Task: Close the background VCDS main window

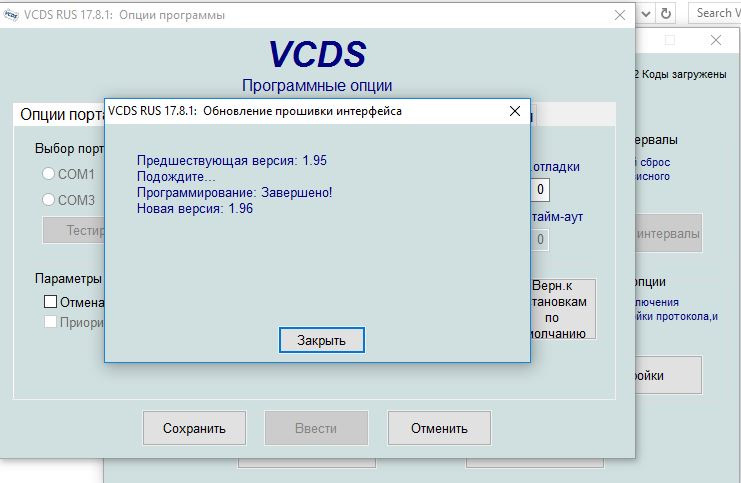Action: click(715, 40)
